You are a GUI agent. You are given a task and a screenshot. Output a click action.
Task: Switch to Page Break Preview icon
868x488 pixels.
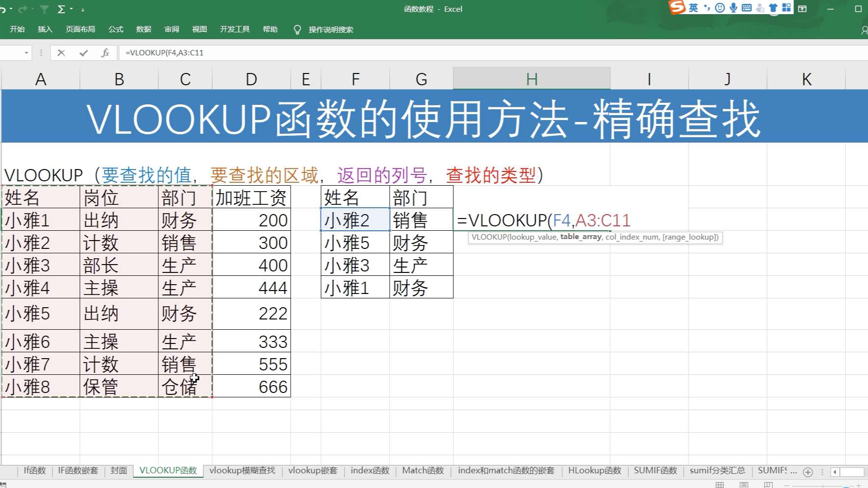point(768,485)
